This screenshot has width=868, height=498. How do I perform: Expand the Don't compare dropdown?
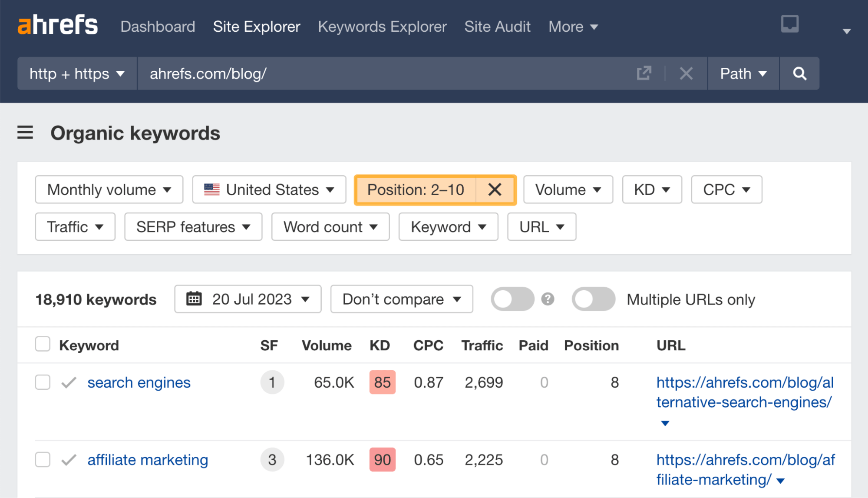pyautogui.click(x=401, y=299)
